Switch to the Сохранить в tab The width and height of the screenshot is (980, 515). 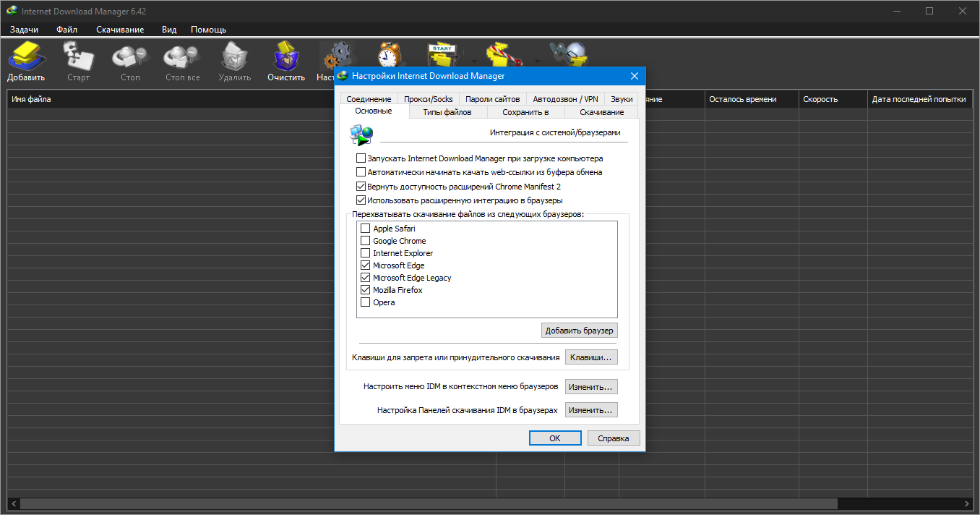coord(525,112)
